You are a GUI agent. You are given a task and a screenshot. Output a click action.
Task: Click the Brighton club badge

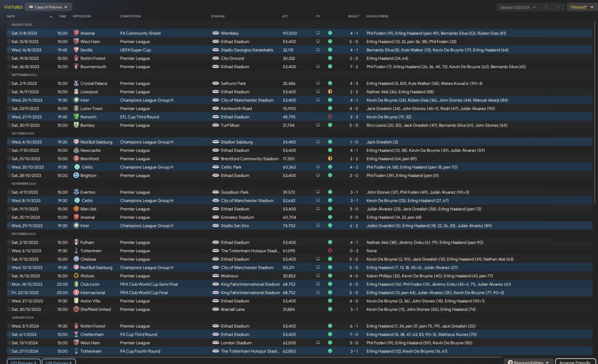point(76,176)
